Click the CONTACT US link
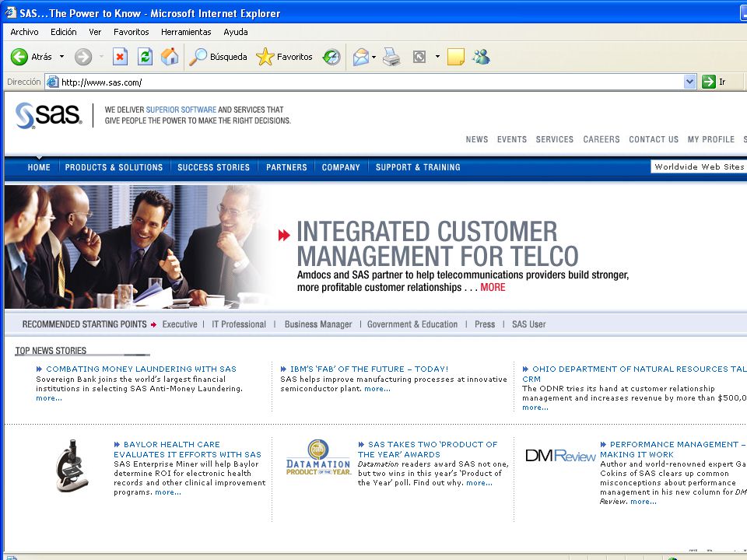This screenshot has height=560, width=747. pyautogui.click(x=654, y=139)
